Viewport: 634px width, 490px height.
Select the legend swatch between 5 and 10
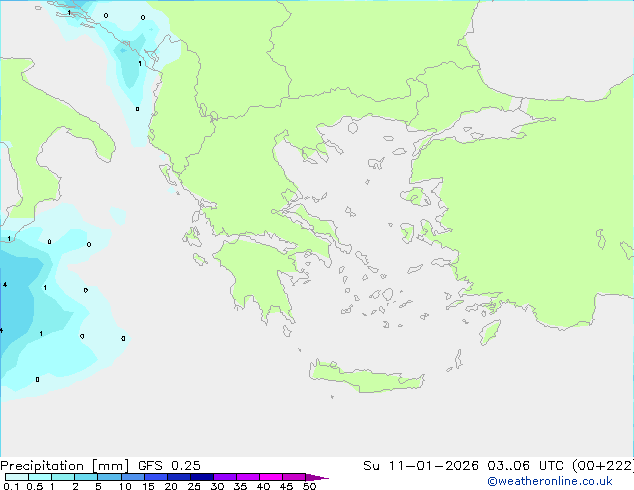point(109,477)
